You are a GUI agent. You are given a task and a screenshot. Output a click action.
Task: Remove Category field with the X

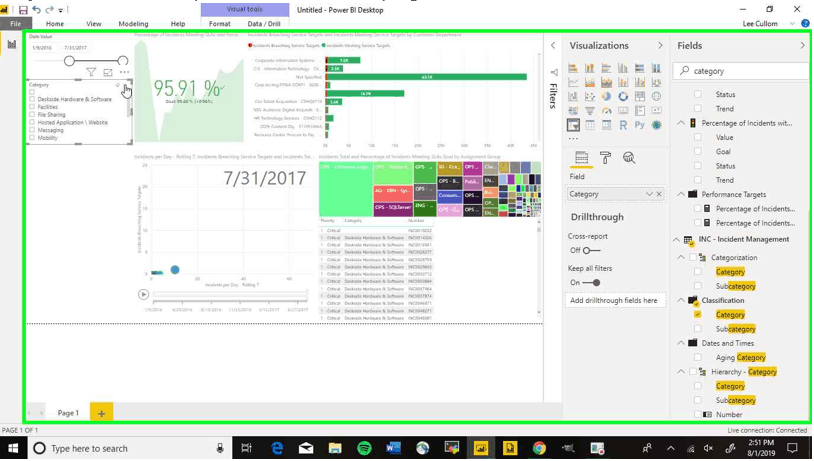coord(659,194)
